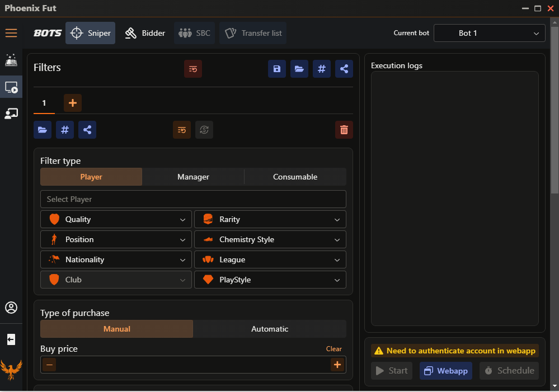
Task: Click the Webapp button
Action: click(x=446, y=371)
